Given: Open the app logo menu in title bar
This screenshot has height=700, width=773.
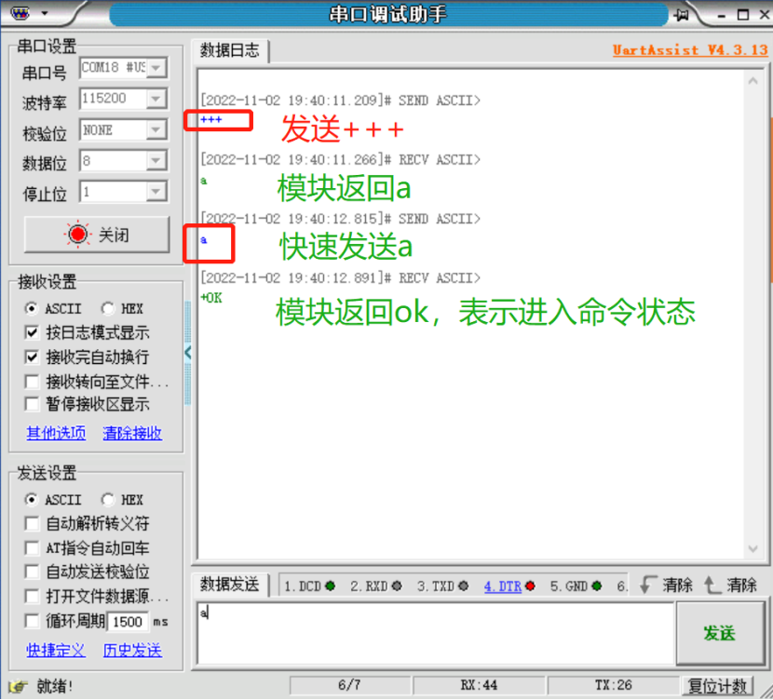Looking at the screenshot, I should [x=20, y=13].
